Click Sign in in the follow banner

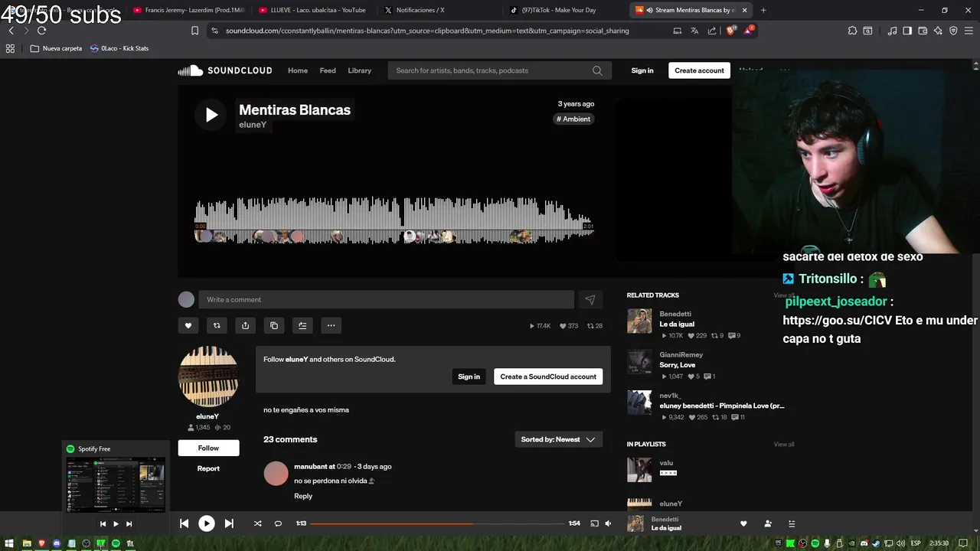[x=469, y=377]
